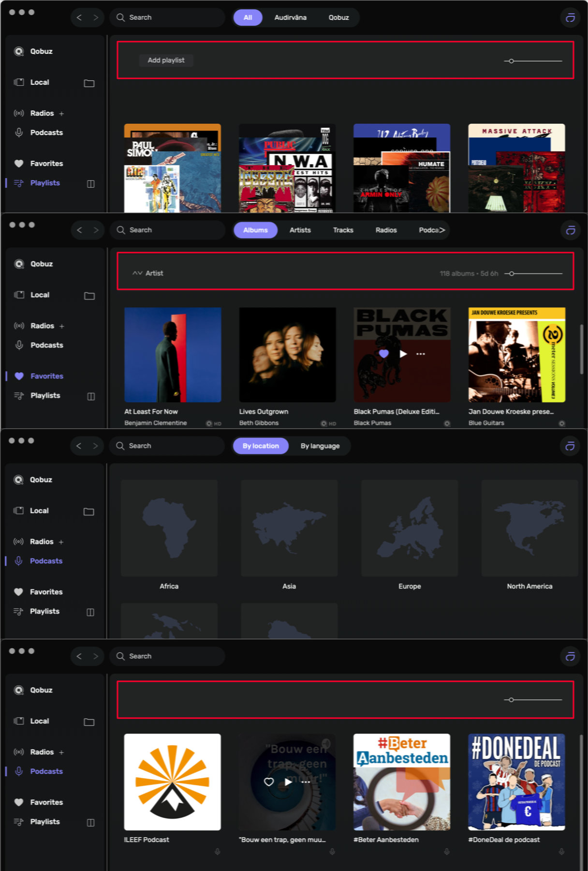Select the By location option

[261, 446]
